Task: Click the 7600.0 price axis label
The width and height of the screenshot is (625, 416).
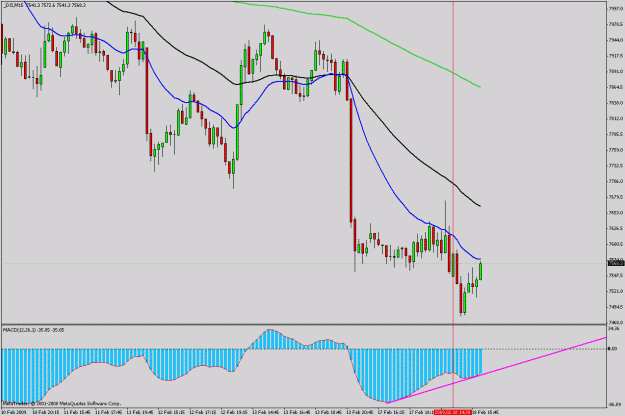Action: pyautogui.click(x=616, y=244)
